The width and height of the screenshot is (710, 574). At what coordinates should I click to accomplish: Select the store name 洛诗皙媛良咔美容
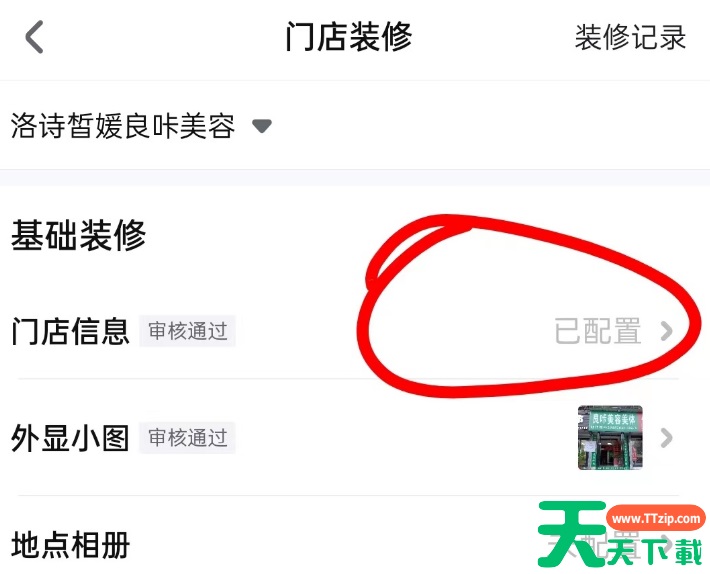click(123, 126)
